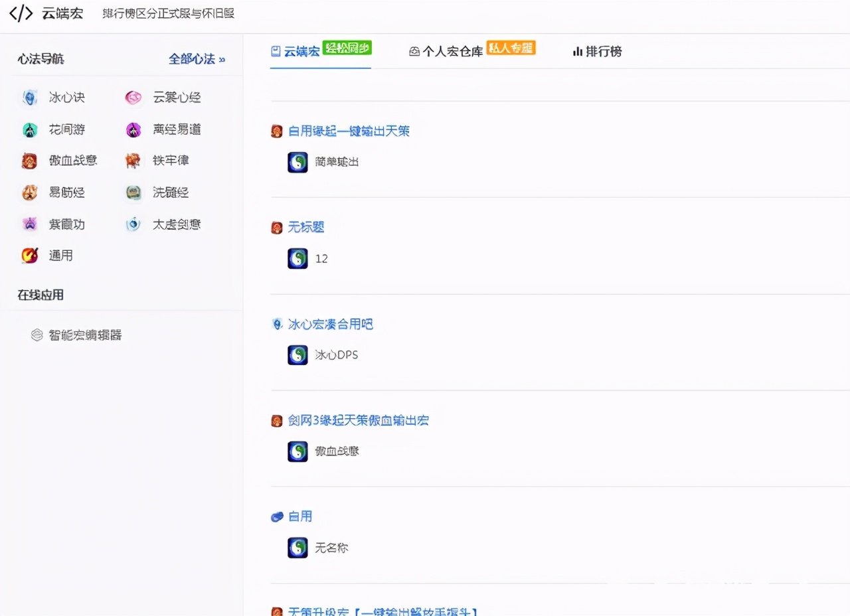Open the 花间游 macro category
850x616 pixels.
[66, 129]
